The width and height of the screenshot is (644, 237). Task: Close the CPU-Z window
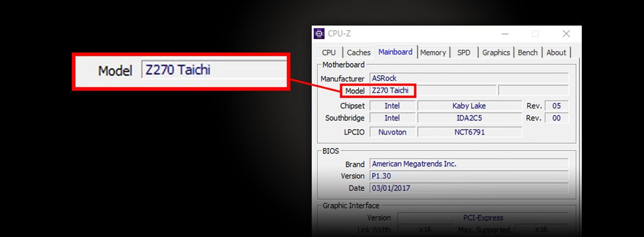(566, 34)
